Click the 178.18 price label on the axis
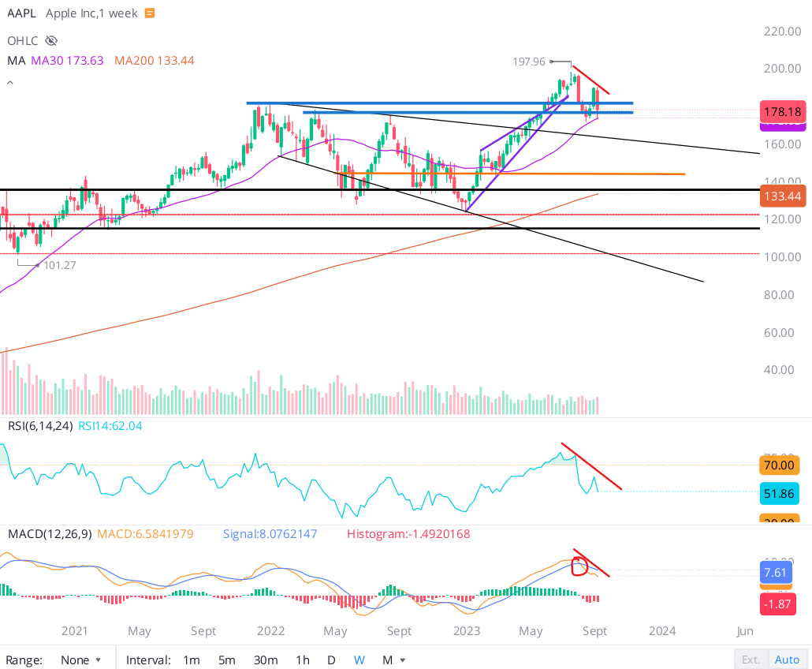The width and height of the screenshot is (812, 669). click(x=782, y=113)
